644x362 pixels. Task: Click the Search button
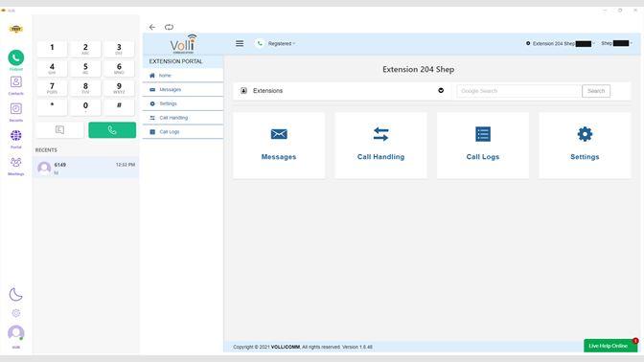point(596,91)
